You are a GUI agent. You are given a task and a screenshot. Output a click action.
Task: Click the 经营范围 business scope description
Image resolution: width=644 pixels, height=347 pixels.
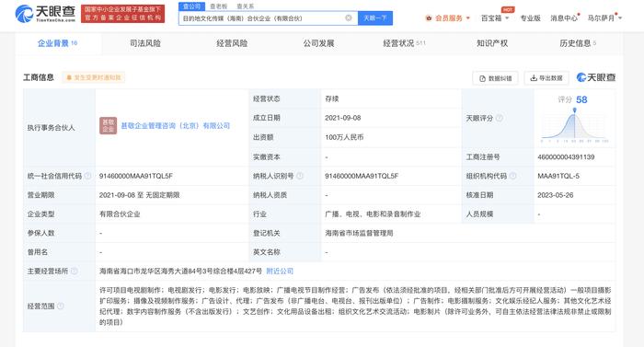[x=355, y=306]
